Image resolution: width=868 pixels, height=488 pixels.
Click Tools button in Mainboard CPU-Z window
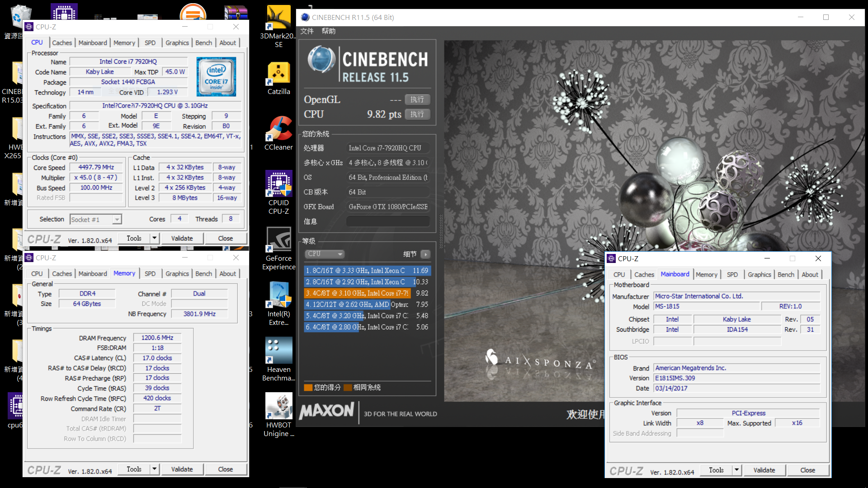coord(716,470)
